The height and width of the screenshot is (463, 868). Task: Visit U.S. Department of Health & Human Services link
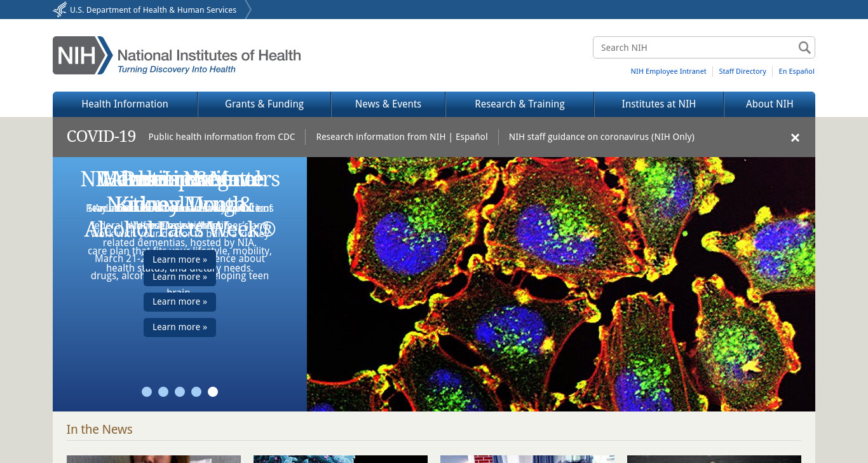click(x=153, y=10)
